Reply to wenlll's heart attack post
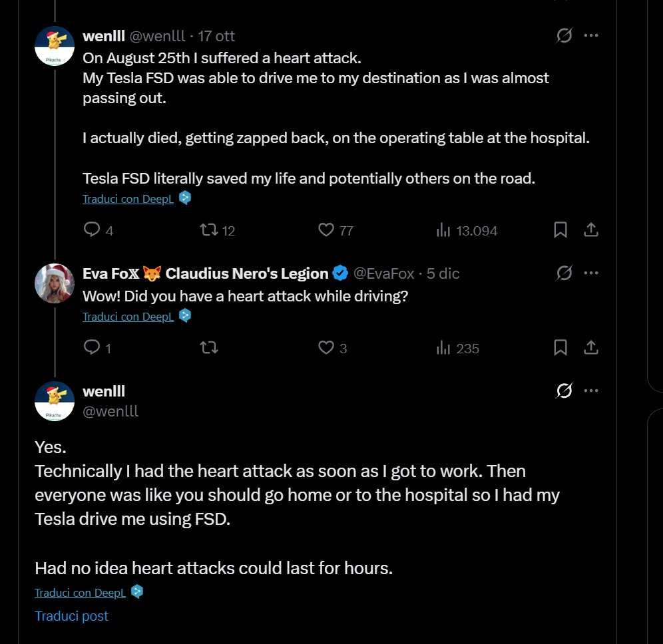Screen dimensions: 663x644 pos(92,230)
